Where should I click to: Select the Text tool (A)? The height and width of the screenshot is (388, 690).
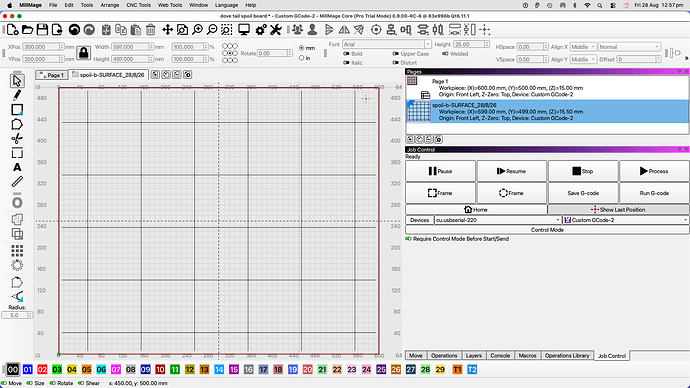point(17,167)
